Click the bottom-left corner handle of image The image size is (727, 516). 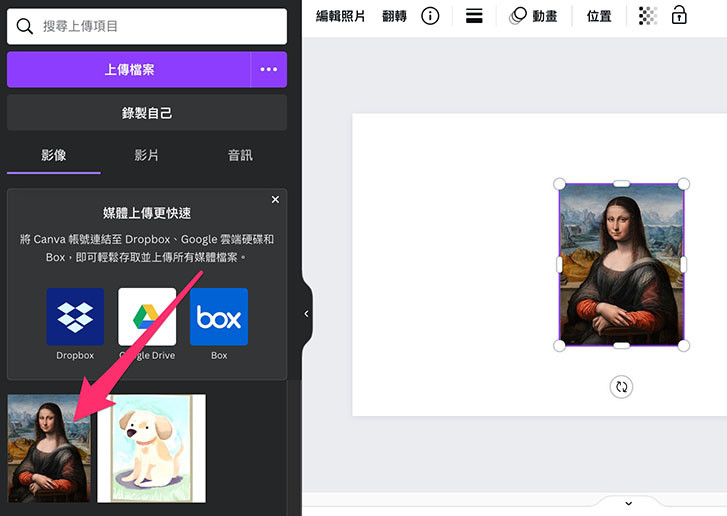click(560, 345)
